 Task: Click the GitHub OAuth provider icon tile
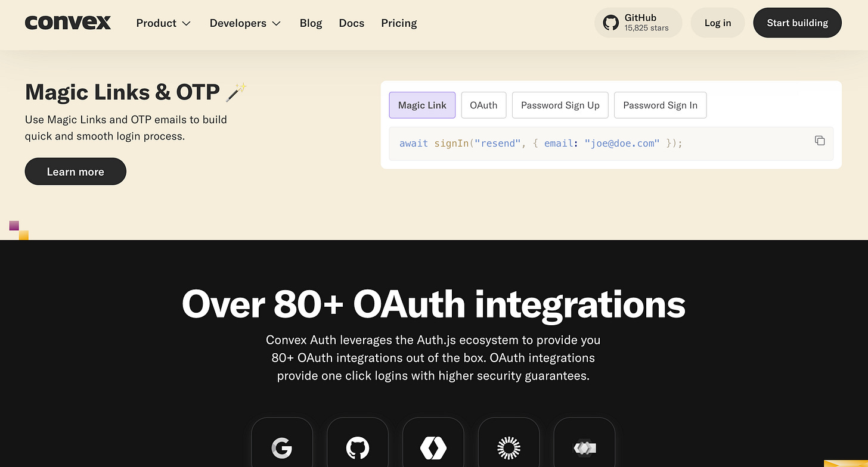pos(358,442)
